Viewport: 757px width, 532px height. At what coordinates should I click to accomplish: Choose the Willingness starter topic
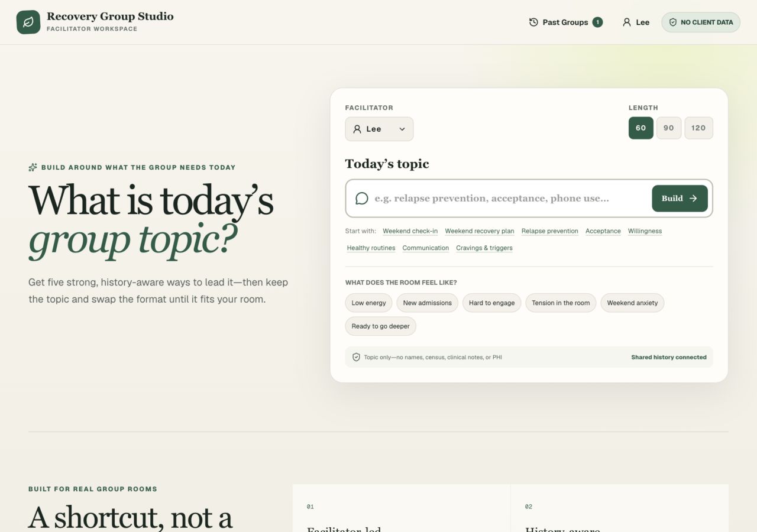tap(645, 231)
